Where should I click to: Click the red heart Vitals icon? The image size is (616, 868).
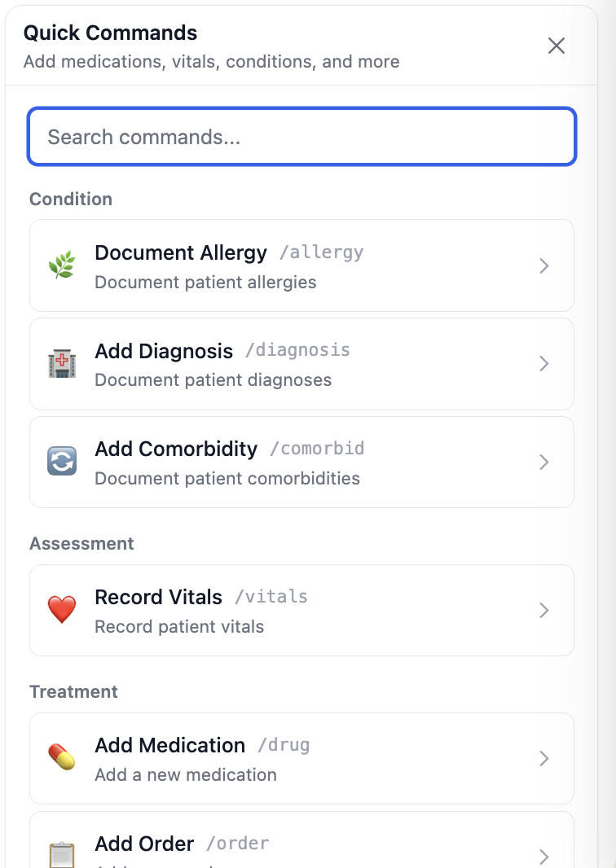62,610
